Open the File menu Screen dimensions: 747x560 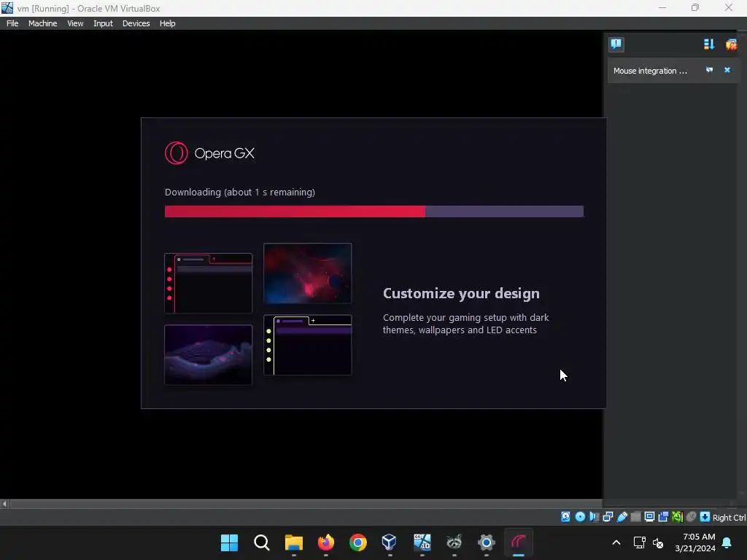click(x=12, y=23)
